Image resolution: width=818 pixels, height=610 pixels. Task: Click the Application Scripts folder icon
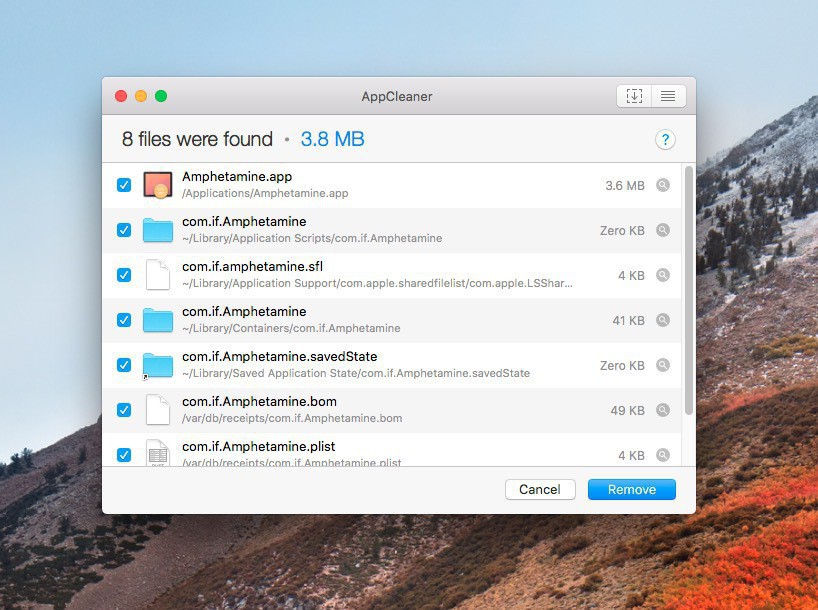point(158,230)
